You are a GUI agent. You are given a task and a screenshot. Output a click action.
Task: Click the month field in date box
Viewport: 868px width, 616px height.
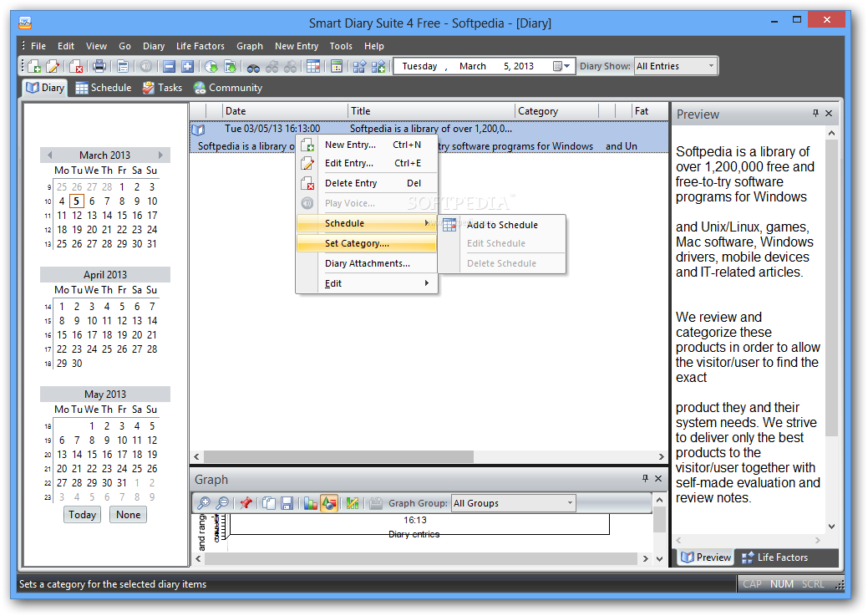tap(472, 67)
